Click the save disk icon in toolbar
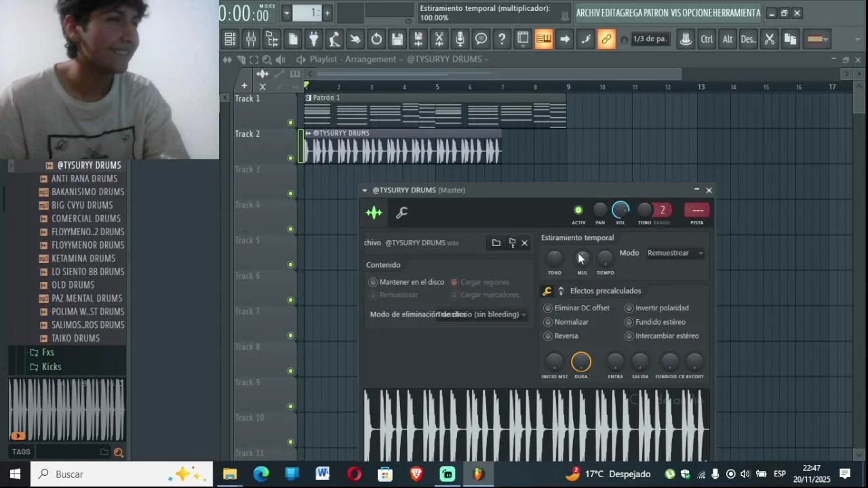Viewport: 868px width, 488px height. [x=397, y=39]
